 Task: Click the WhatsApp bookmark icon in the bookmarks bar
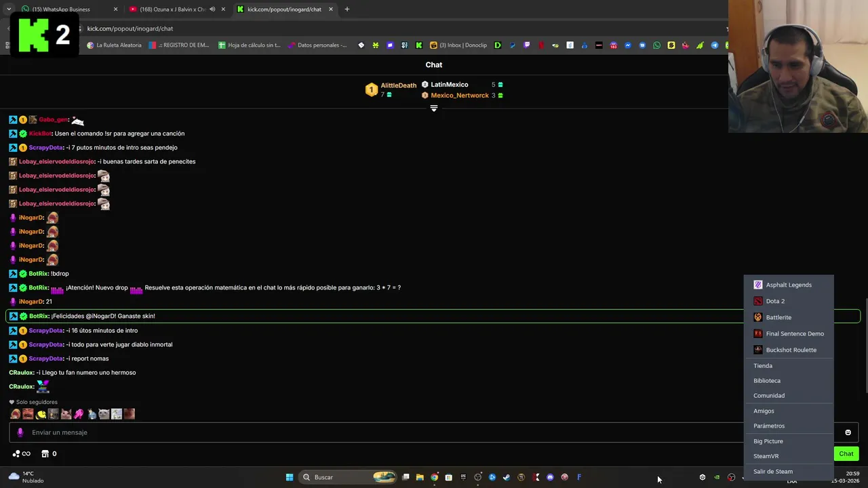[656, 45]
